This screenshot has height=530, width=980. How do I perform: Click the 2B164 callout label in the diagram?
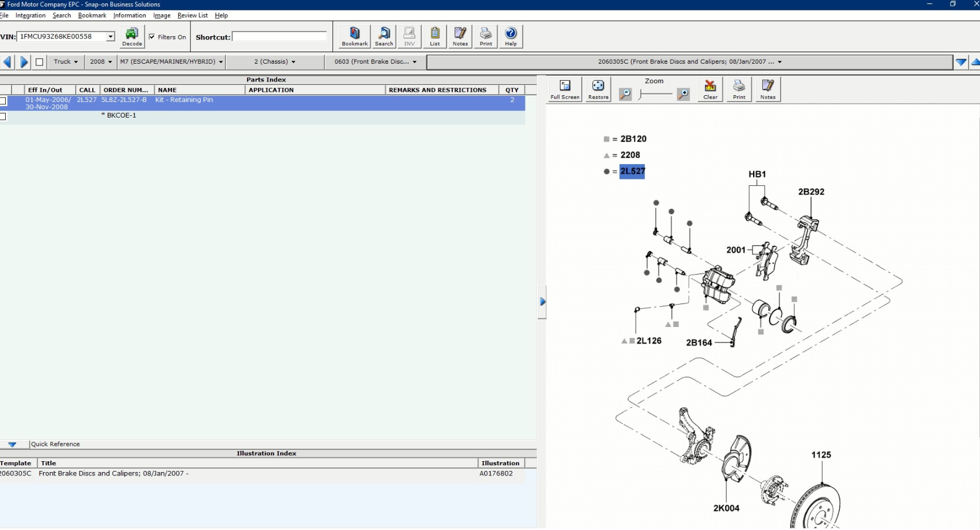pyautogui.click(x=699, y=343)
